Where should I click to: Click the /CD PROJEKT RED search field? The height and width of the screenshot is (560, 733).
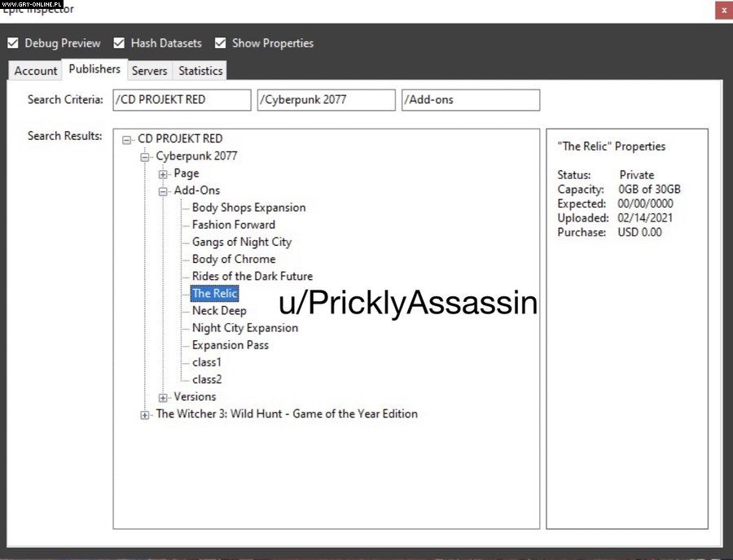182,100
